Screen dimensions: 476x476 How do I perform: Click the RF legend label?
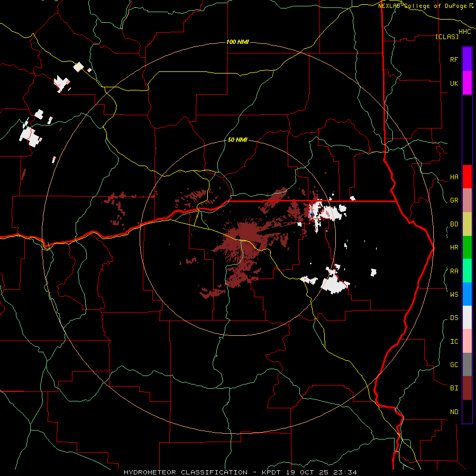click(x=454, y=59)
